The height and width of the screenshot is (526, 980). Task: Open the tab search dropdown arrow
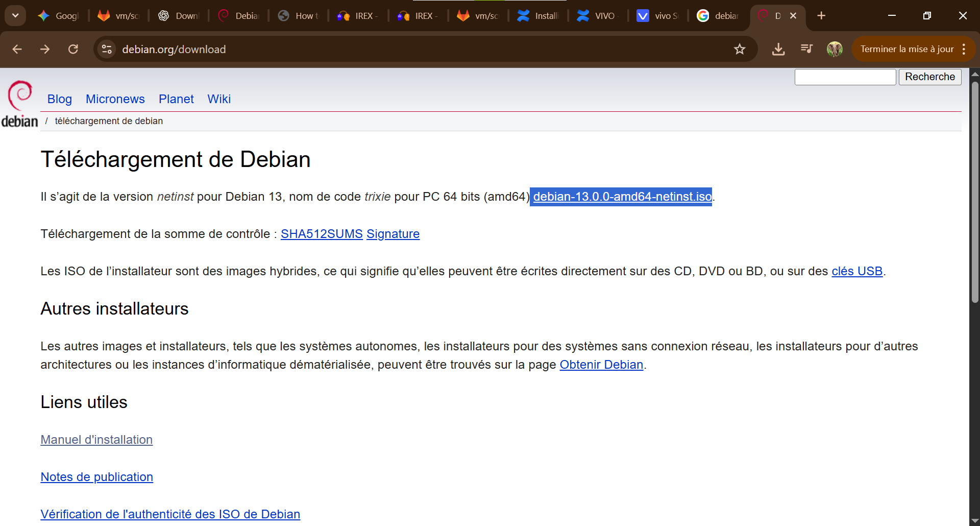click(15, 16)
